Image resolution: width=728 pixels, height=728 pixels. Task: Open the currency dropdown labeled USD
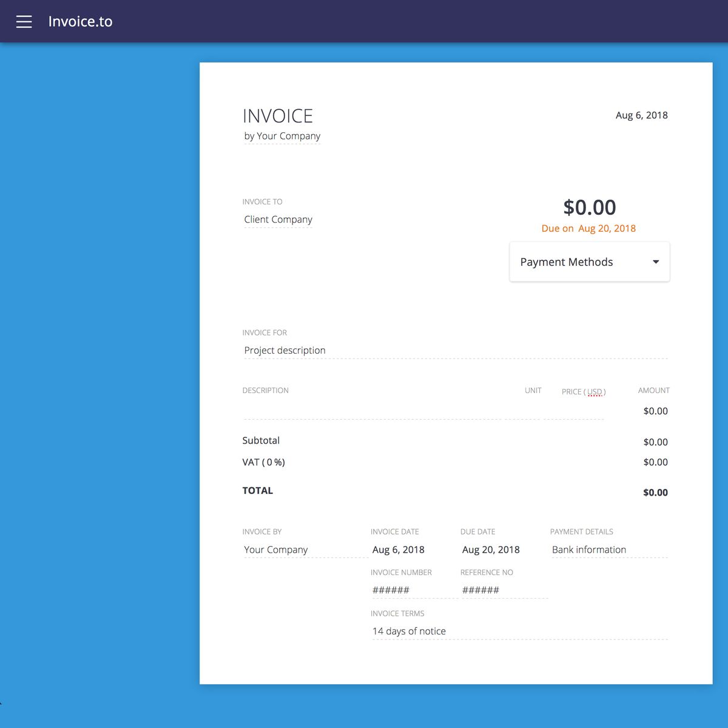point(596,392)
